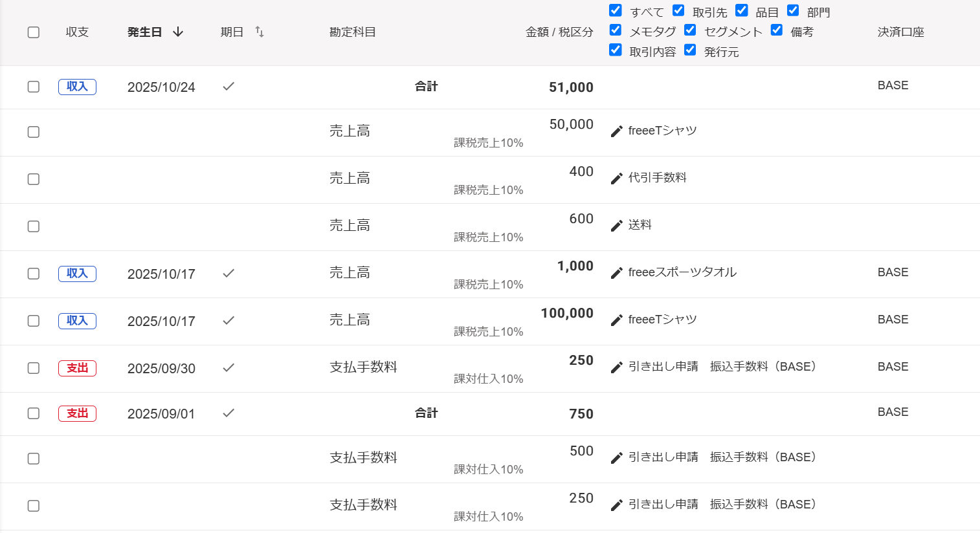Click the 期日 sort arrows icon
The width and height of the screenshot is (980, 533).
[x=260, y=32]
